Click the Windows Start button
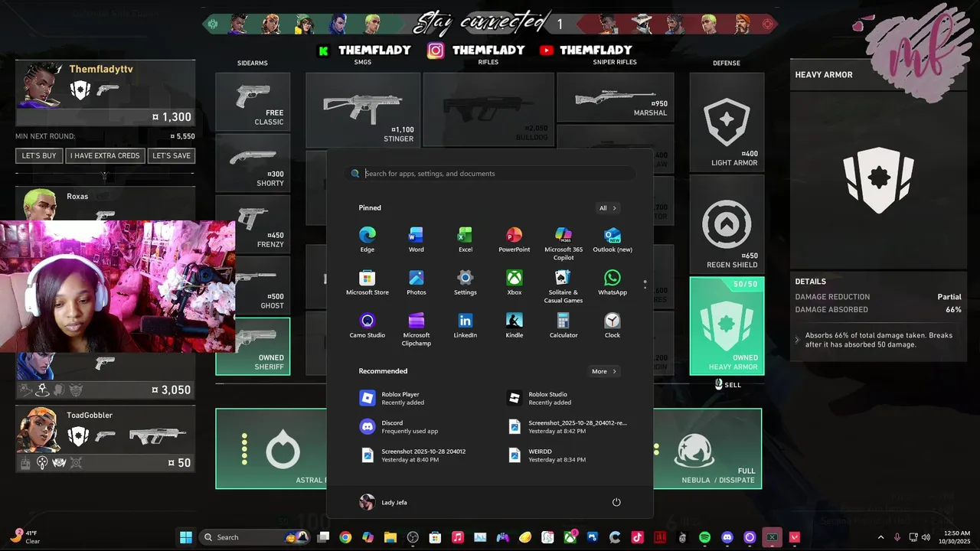Screen dimensions: 980x551 pos(186,537)
